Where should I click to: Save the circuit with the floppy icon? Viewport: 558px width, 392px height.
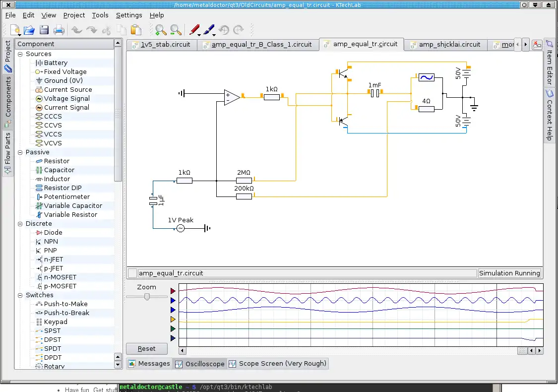44,30
